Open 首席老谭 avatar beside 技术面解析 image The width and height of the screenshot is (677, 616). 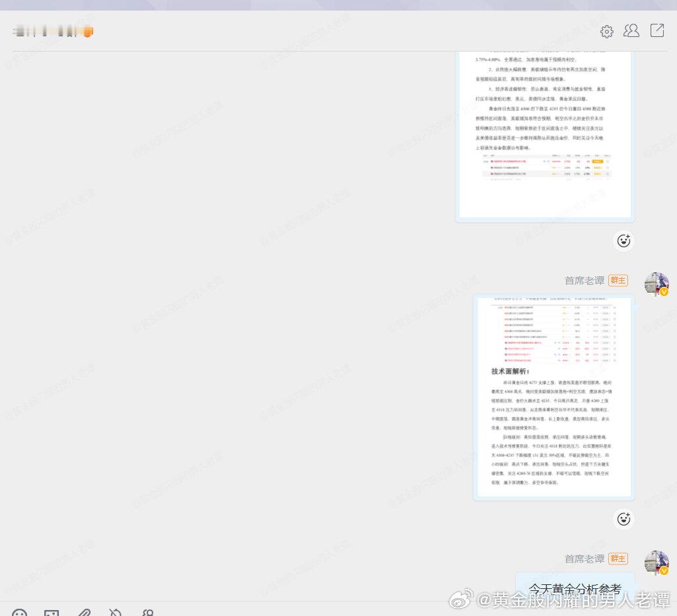click(657, 284)
